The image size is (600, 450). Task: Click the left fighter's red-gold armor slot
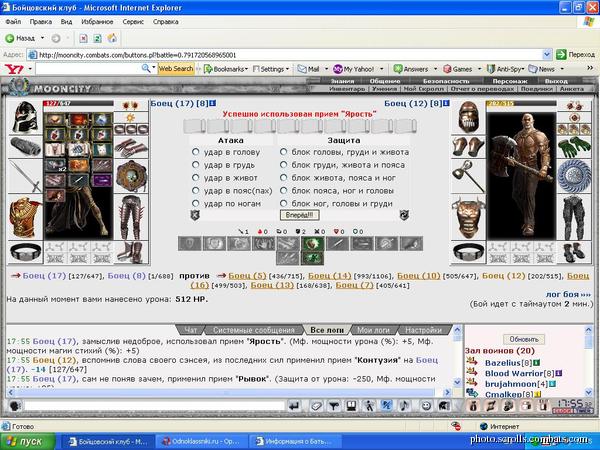pos(25,217)
